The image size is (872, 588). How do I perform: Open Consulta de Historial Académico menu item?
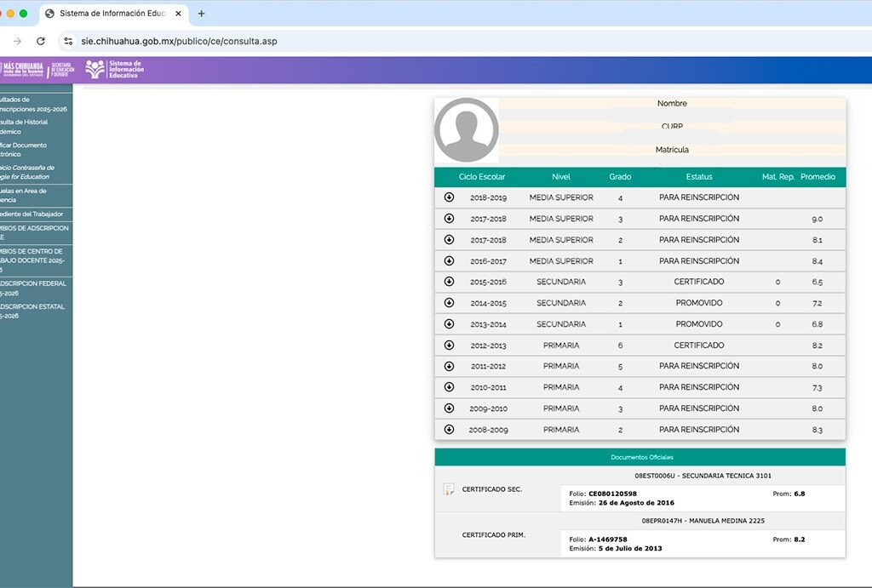(26, 127)
